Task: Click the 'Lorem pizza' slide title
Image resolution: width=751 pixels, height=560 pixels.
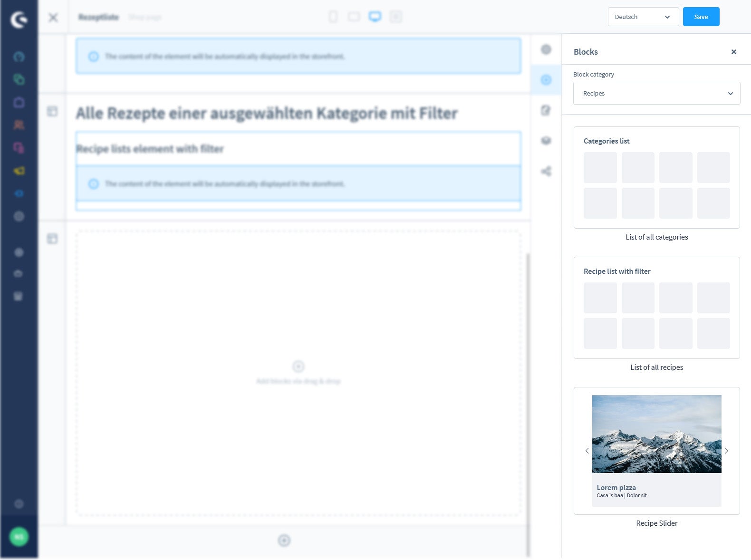Action: point(616,487)
